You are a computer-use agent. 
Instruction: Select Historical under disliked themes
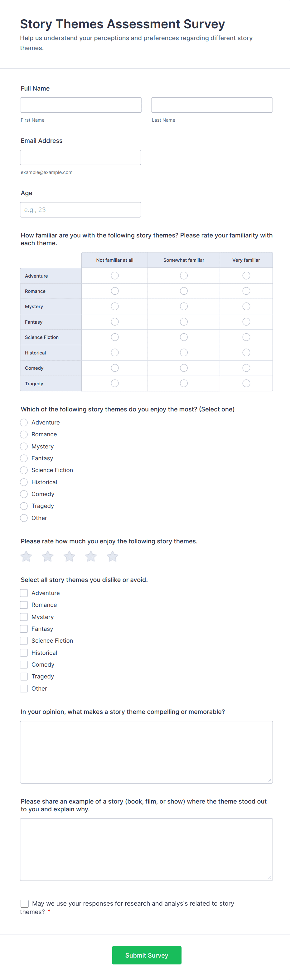(24, 652)
